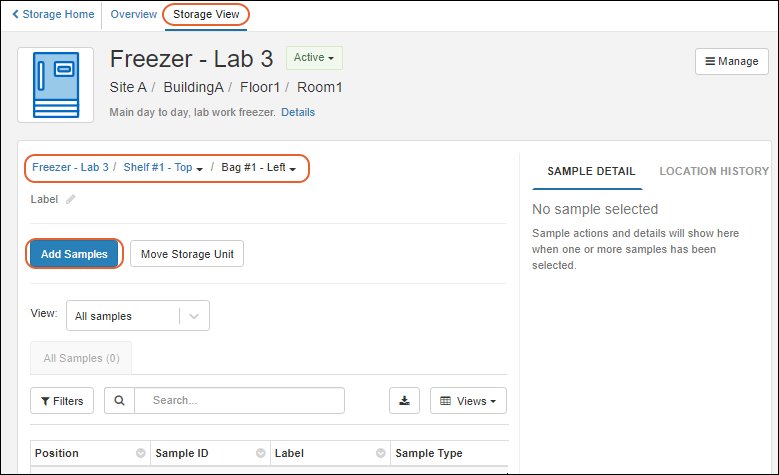Expand the Active status dropdown
Image resolution: width=779 pixels, height=475 pixels.
click(314, 58)
